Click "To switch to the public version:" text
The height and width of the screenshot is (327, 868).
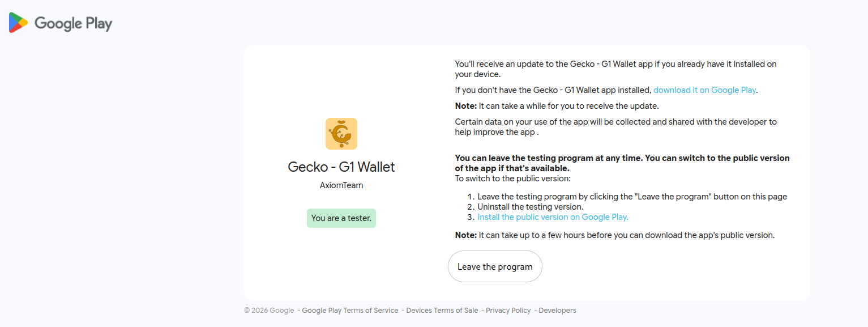[x=512, y=179]
